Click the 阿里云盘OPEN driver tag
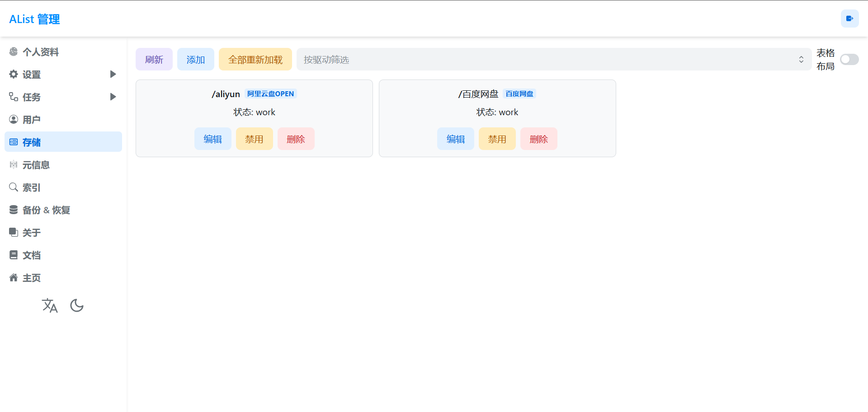 pyautogui.click(x=271, y=94)
